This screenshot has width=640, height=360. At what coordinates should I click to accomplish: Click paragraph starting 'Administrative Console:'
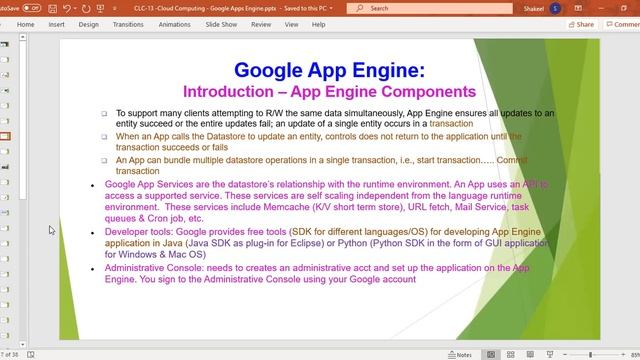317,273
